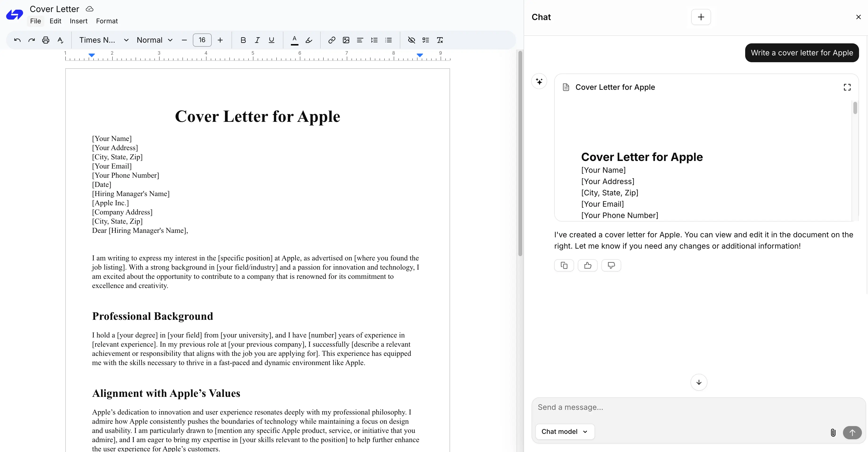Screen dimensions: 868x452
Task: Click the Send a message input field
Action: [x=698, y=407]
